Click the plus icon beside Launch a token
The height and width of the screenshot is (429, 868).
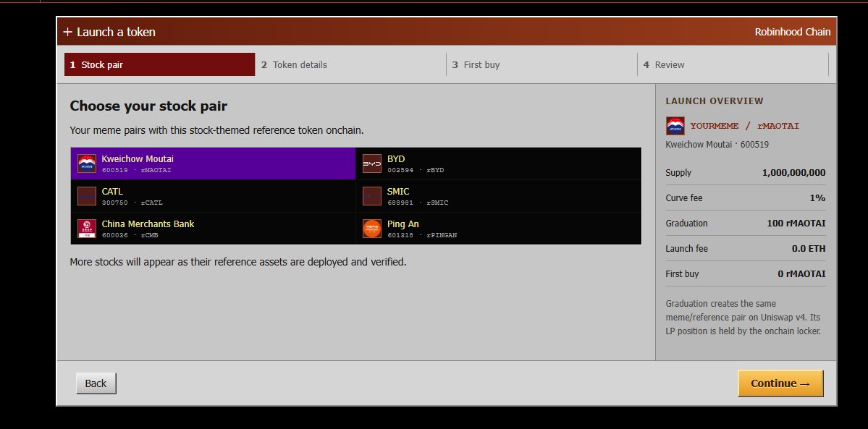pyautogui.click(x=67, y=32)
